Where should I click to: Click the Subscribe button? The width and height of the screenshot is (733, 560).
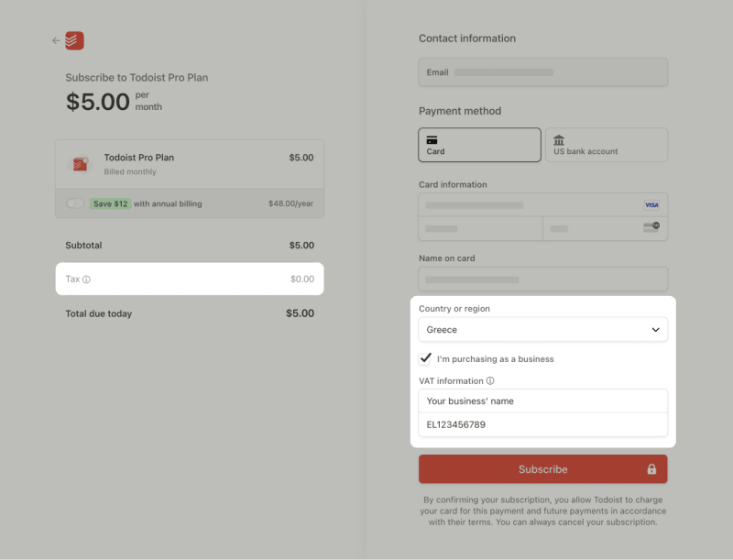coord(542,468)
